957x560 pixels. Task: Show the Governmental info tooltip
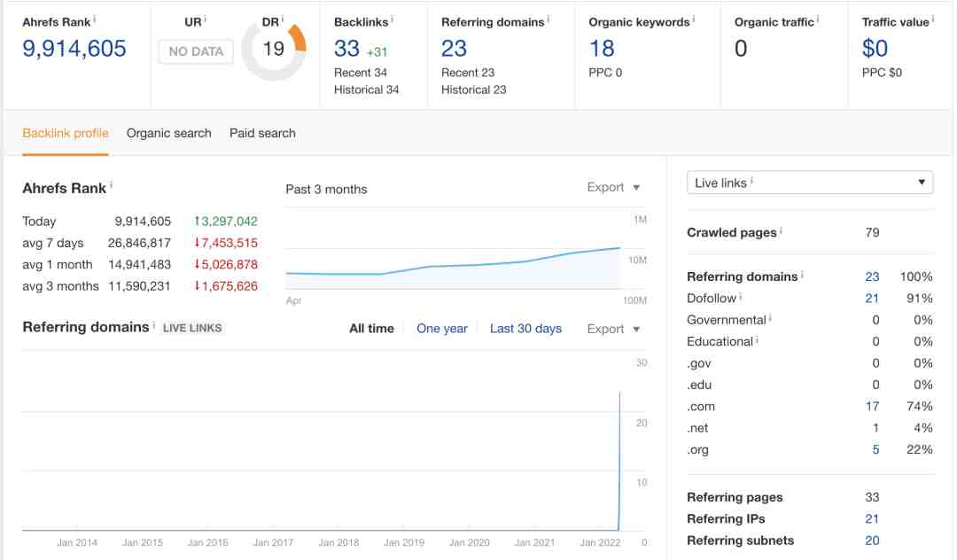click(770, 318)
